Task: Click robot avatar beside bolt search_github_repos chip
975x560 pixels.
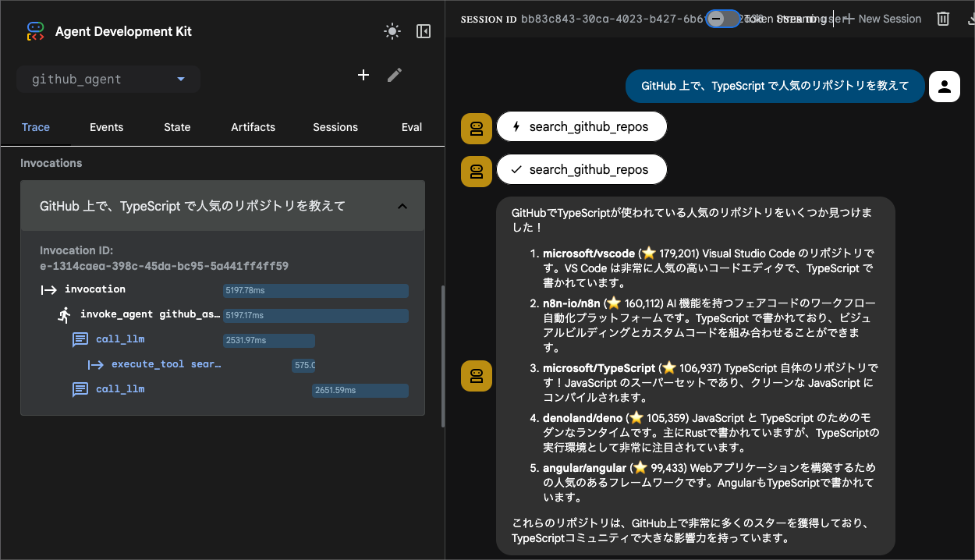Action: click(x=477, y=128)
